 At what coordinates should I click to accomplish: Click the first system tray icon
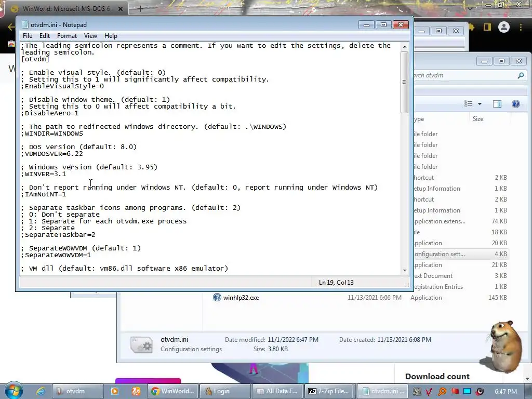click(x=417, y=392)
